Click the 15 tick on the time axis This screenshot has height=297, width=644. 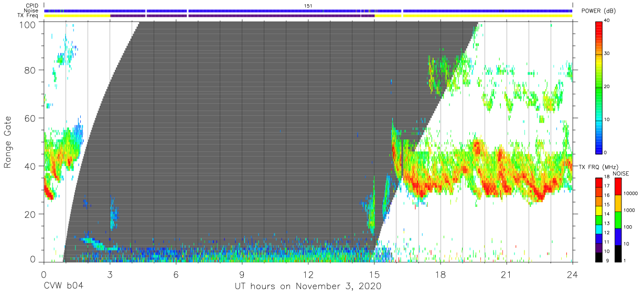(x=374, y=274)
